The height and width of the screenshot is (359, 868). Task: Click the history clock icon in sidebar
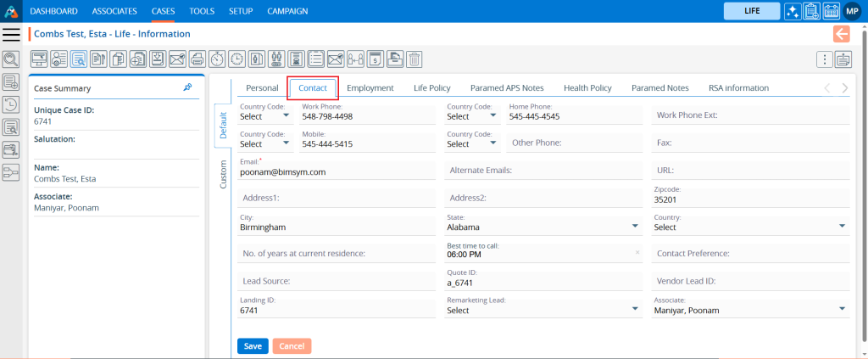click(x=11, y=105)
